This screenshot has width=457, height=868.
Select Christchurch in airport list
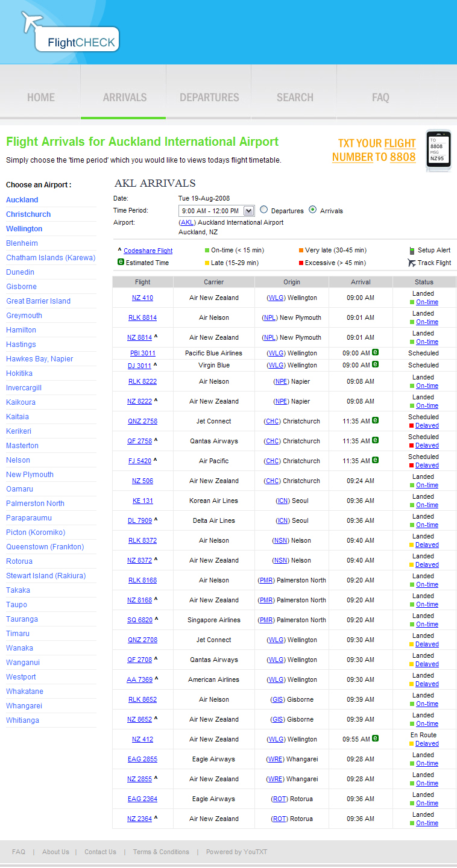(28, 214)
